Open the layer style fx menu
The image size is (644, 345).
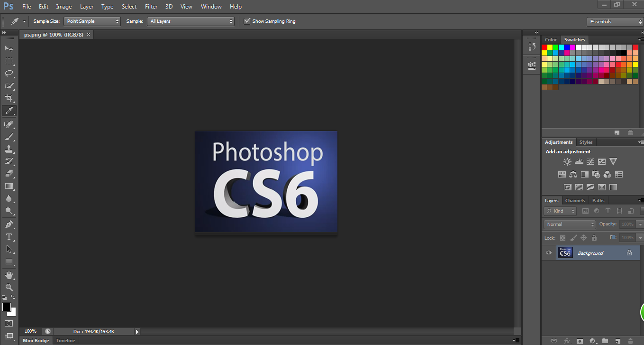566,341
